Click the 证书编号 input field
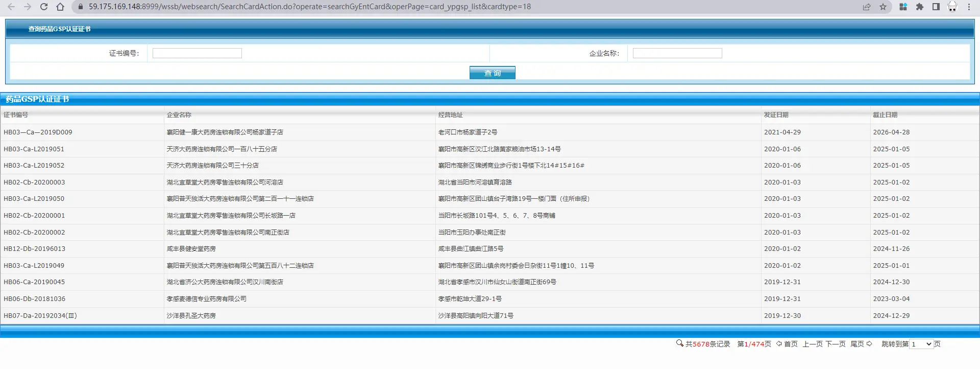 coord(197,53)
